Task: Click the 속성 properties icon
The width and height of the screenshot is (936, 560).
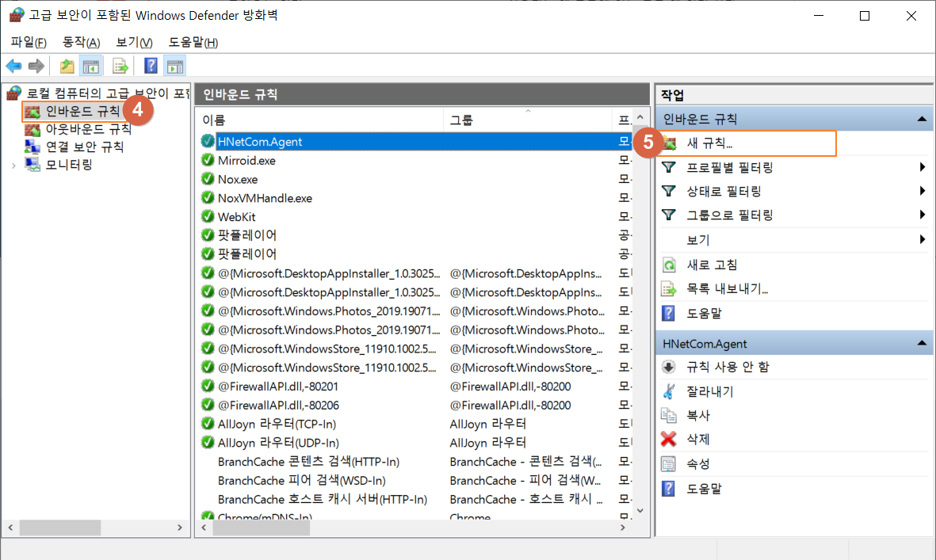Action: click(x=669, y=464)
